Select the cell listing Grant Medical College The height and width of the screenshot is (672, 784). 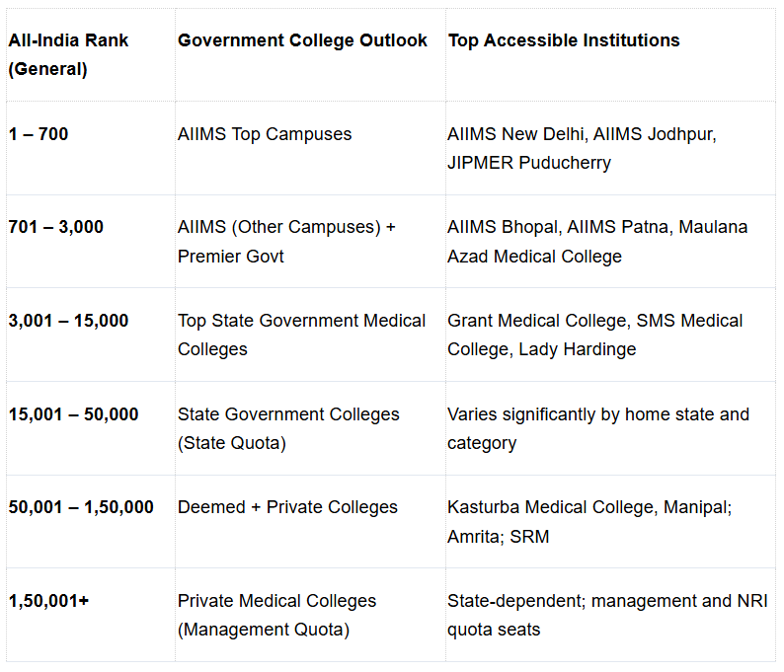tap(594, 335)
